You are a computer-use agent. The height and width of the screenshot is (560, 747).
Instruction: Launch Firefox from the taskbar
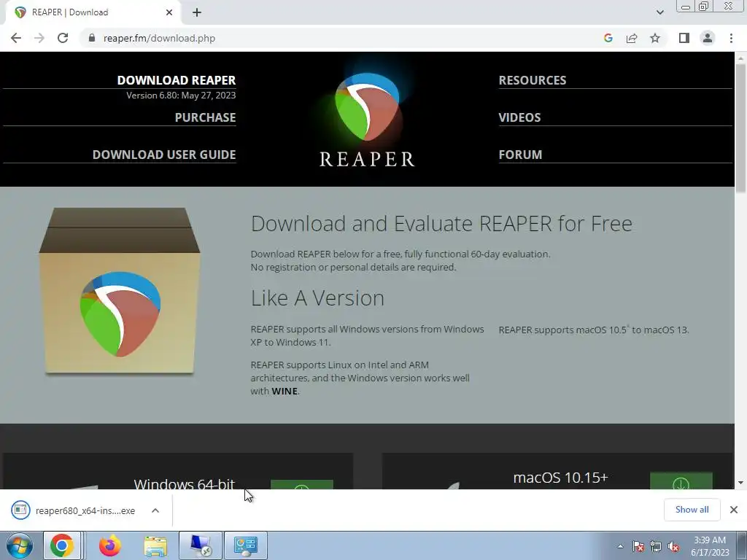pos(109,545)
